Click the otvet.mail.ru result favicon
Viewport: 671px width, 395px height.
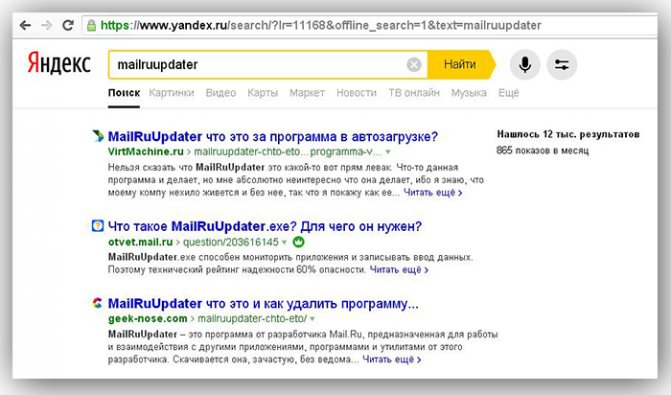coord(98,226)
